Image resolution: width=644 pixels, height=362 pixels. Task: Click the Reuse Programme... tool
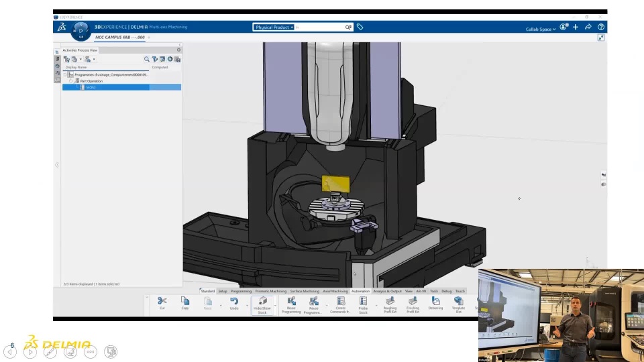pos(313,306)
